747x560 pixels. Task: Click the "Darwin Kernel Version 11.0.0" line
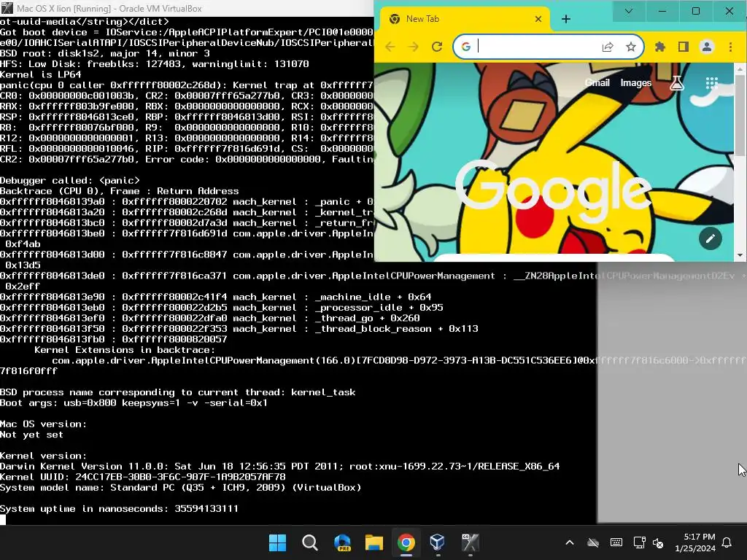click(x=279, y=466)
